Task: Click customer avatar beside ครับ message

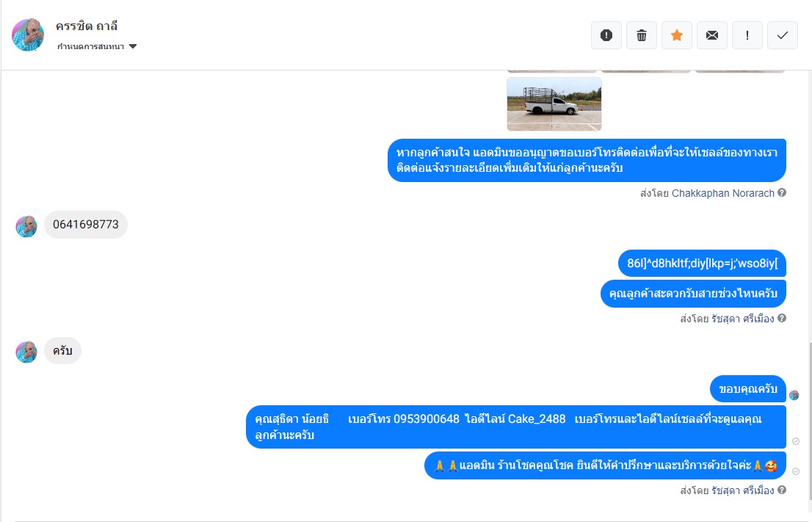Action: pyautogui.click(x=26, y=352)
